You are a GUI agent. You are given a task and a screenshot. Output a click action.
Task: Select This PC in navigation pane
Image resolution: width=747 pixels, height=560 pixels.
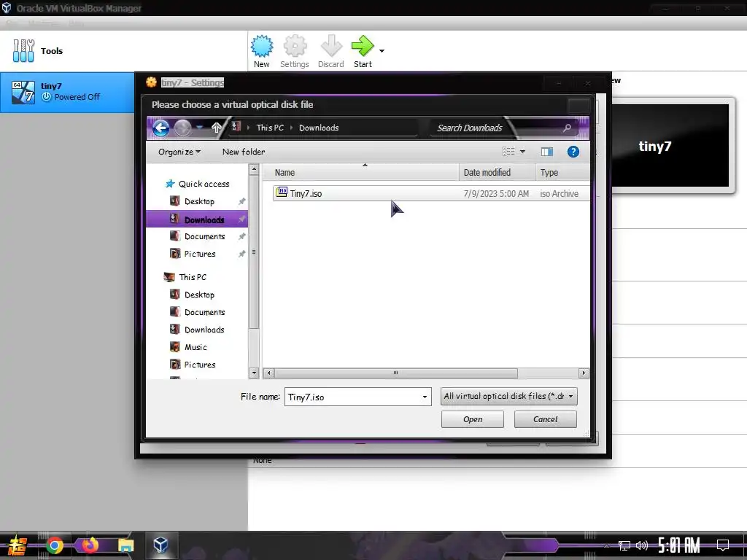[x=186, y=277]
